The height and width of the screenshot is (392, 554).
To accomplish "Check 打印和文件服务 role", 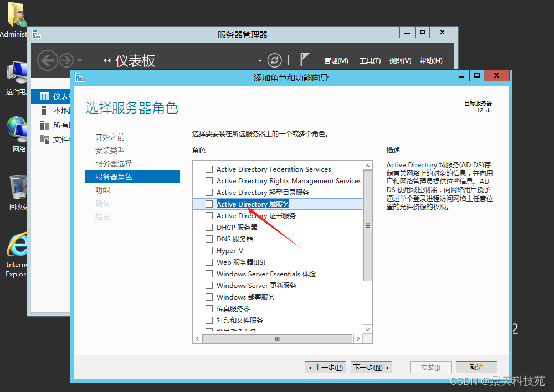I will point(209,321).
